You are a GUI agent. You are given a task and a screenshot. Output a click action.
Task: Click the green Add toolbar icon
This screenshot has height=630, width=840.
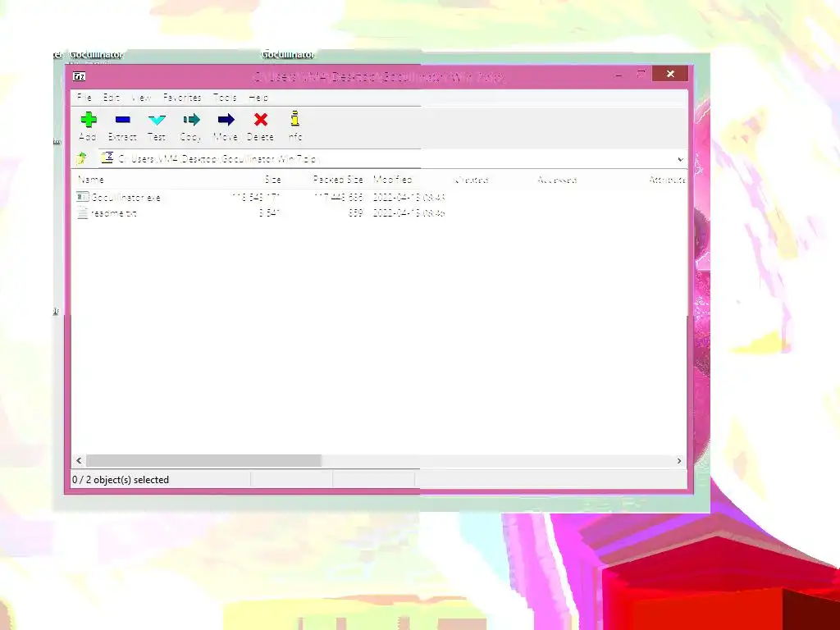[89, 120]
